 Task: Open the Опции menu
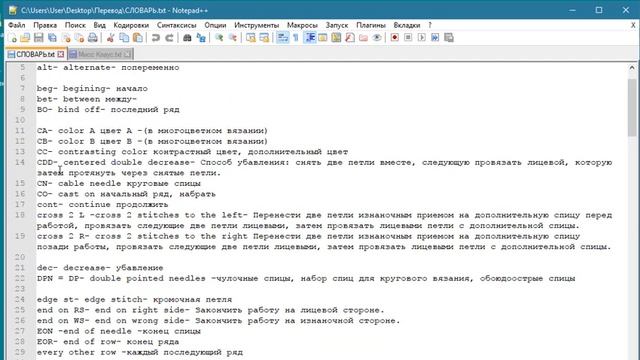tap(215, 25)
